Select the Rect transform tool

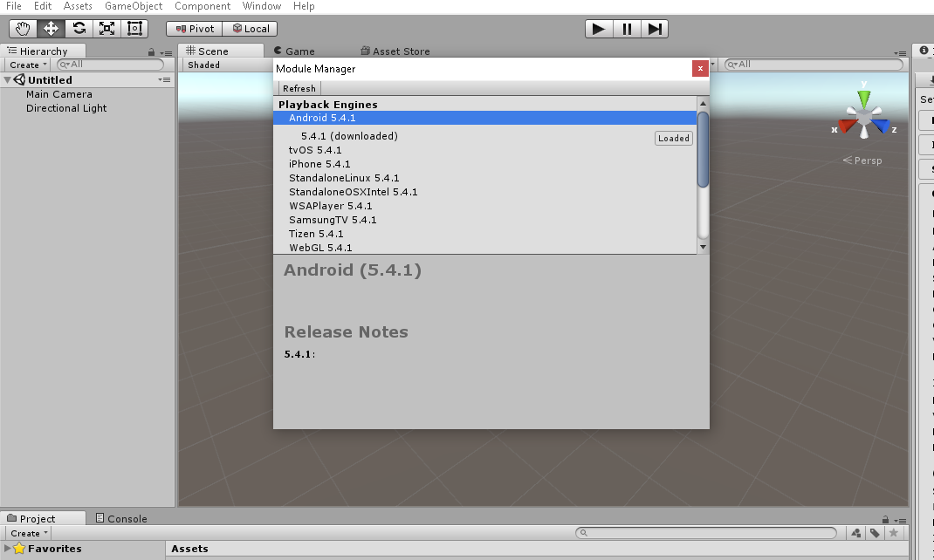134,29
